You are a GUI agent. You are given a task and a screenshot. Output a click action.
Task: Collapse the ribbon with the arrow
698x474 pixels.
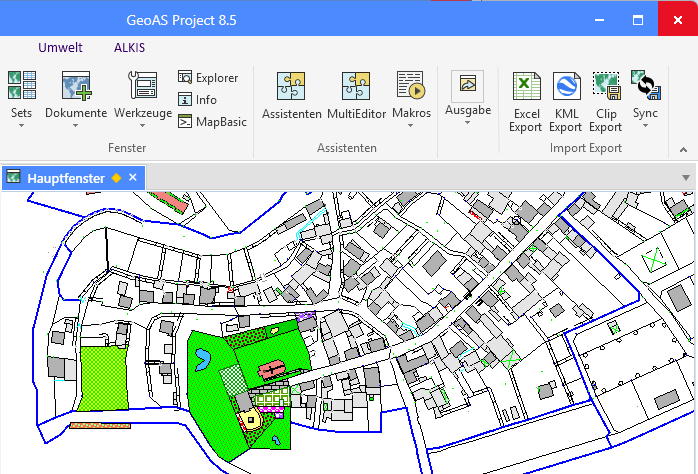pos(684,149)
